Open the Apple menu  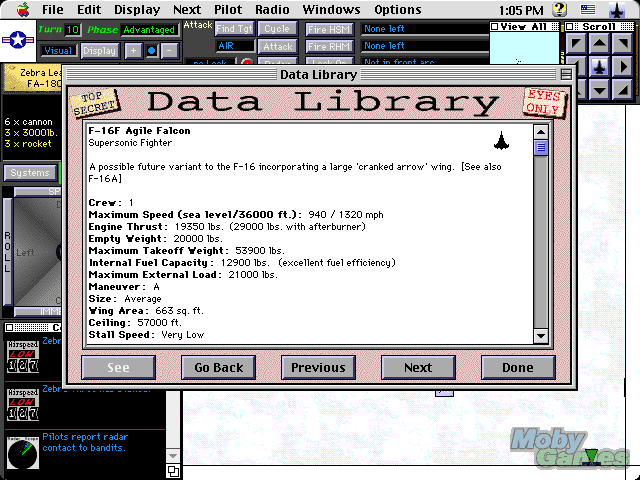point(23,9)
